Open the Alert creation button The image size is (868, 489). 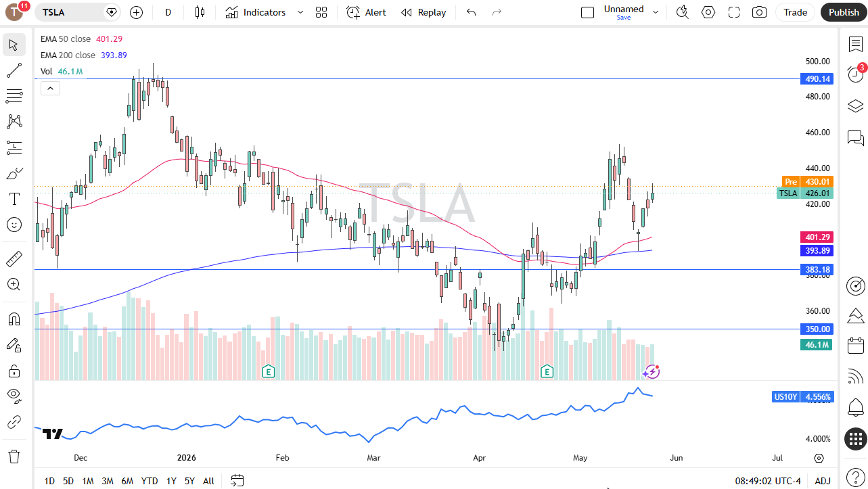click(x=366, y=12)
